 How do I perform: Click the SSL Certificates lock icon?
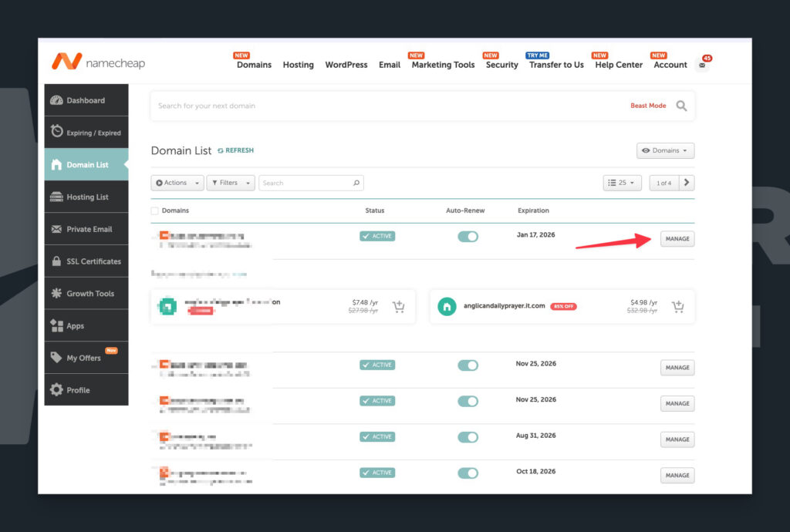point(56,261)
